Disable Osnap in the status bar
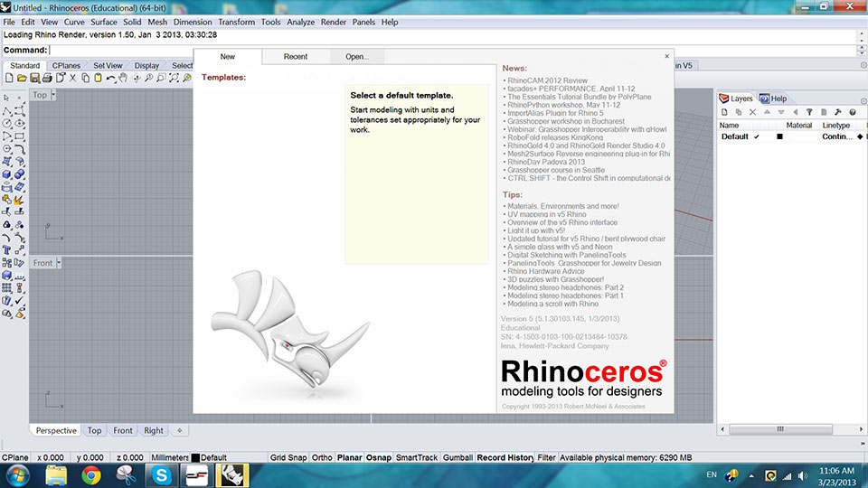The height and width of the screenshot is (488, 868). (x=378, y=458)
